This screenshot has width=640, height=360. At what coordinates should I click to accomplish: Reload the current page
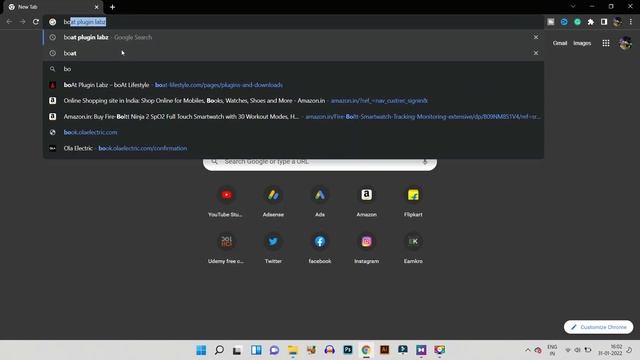pos(36,22)
